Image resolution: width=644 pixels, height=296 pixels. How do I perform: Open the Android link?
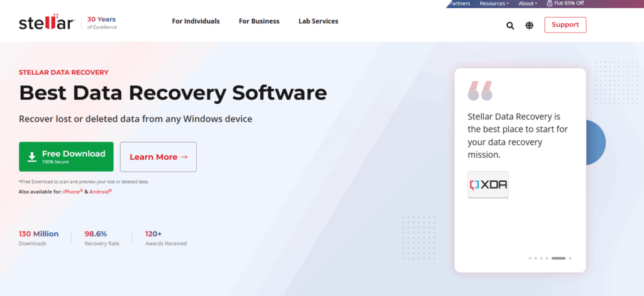coord(101,191)
